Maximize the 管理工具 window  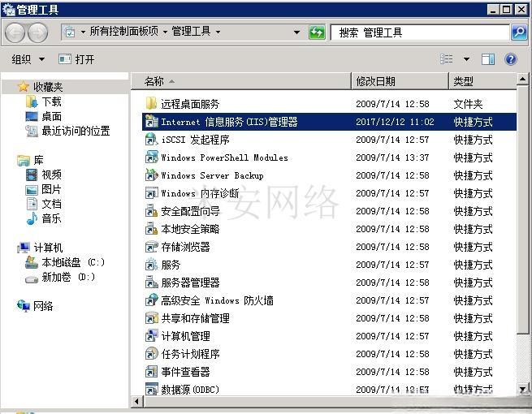point(507,10)
